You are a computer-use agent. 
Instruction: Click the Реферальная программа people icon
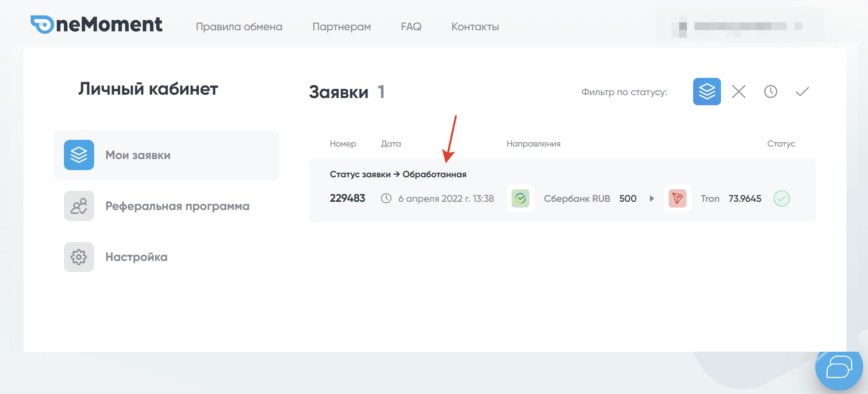79,206
